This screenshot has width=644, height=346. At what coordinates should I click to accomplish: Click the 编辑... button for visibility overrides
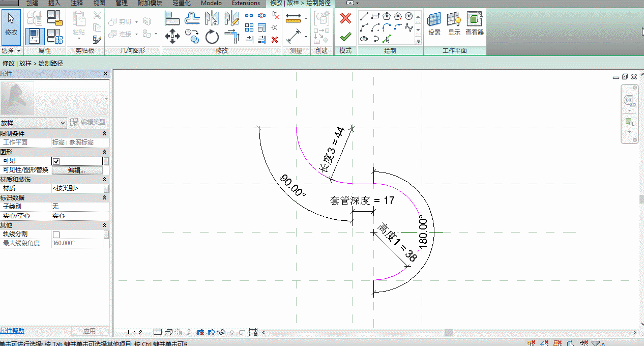coord(77,170)
